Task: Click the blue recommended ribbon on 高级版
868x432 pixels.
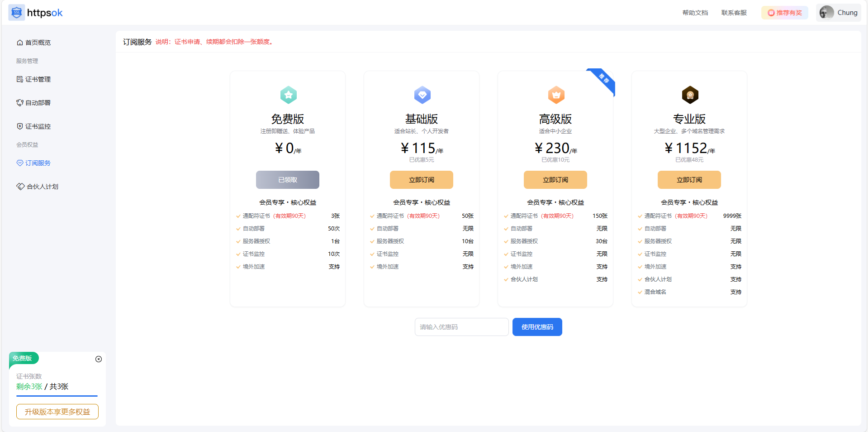Action: pos(603,80)
